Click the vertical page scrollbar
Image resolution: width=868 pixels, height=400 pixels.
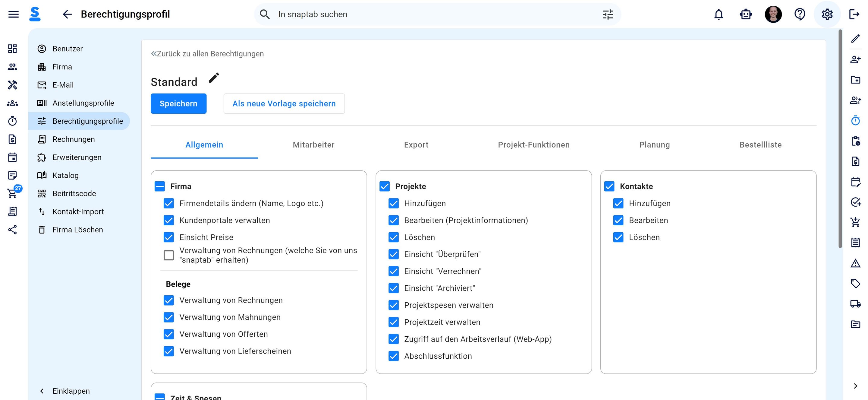(x=840, y=138)
